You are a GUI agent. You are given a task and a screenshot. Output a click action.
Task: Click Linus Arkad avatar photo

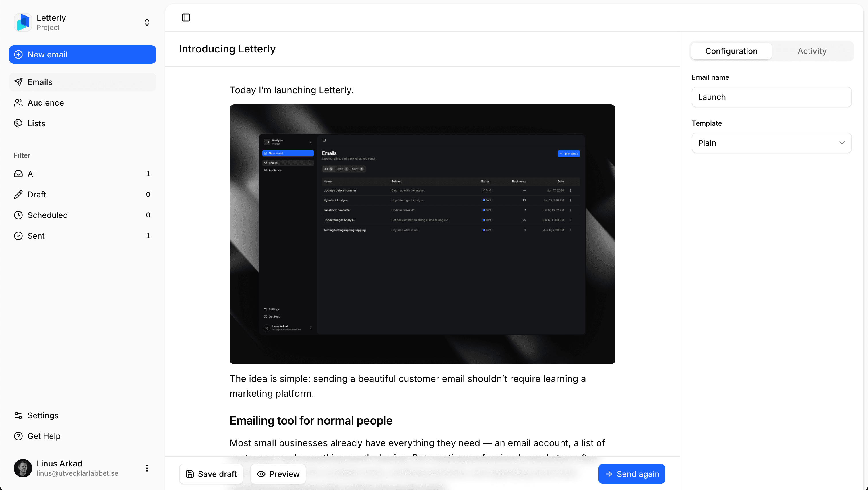pos(23,468)
